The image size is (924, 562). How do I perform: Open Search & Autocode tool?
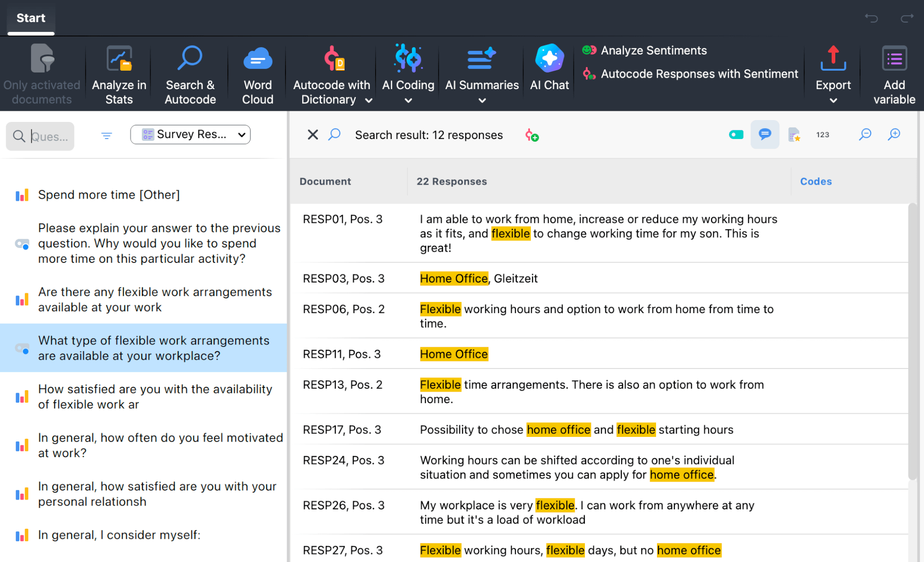[x=190, y=74]
